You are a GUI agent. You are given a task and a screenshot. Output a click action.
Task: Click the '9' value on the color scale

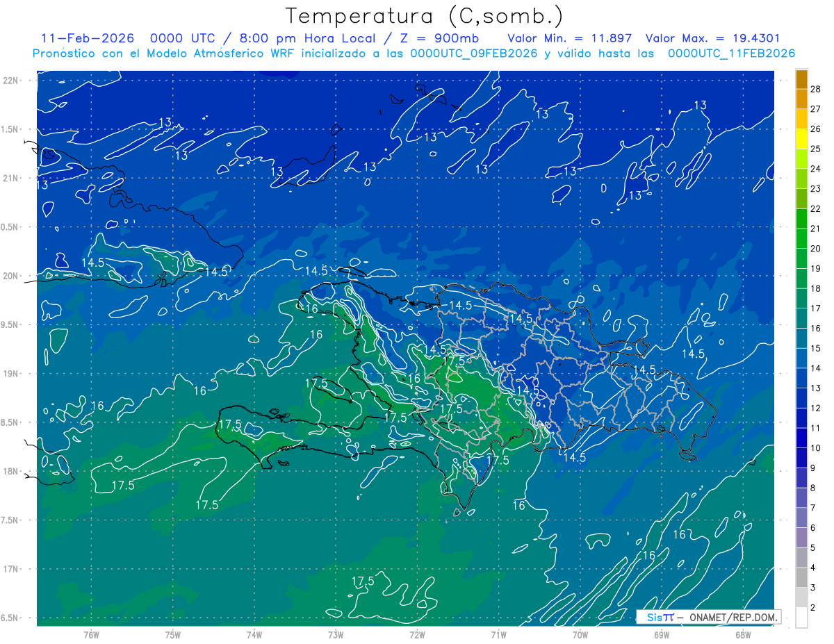tap(812, 468)
